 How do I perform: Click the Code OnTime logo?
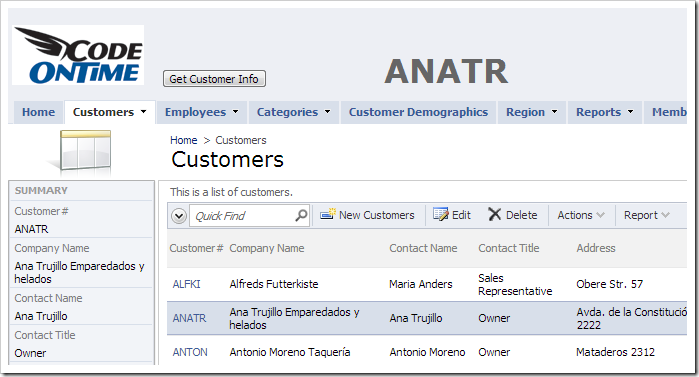(78, 55)
